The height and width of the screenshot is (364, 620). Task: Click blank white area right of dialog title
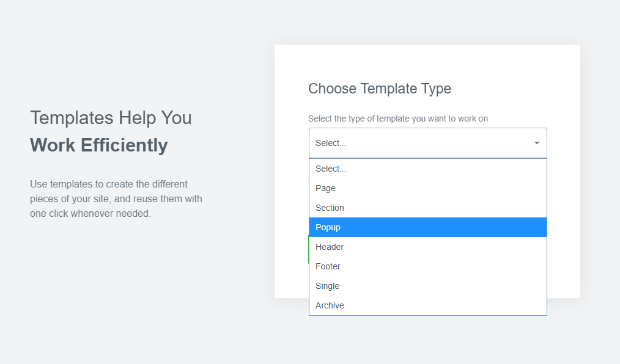pyautogui.click(x=514, y=89)
